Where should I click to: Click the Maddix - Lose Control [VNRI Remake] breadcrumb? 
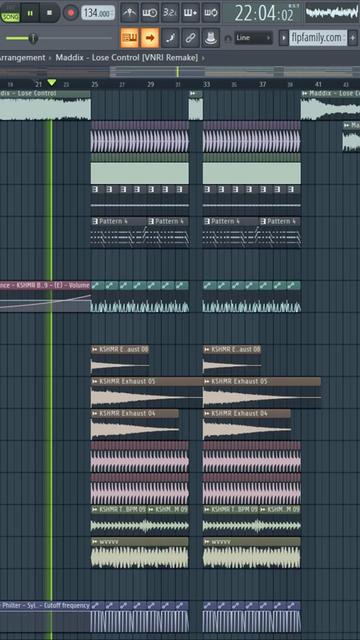[127, 58]
